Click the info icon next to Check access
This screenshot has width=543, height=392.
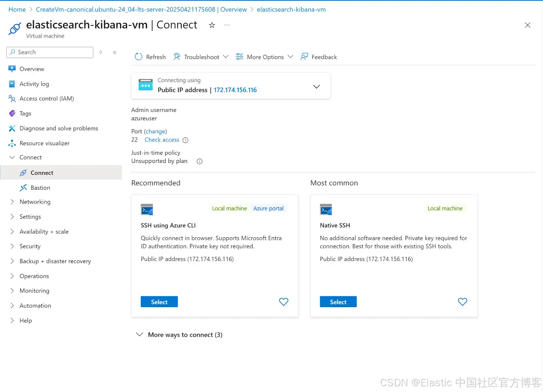click(185, 140)
